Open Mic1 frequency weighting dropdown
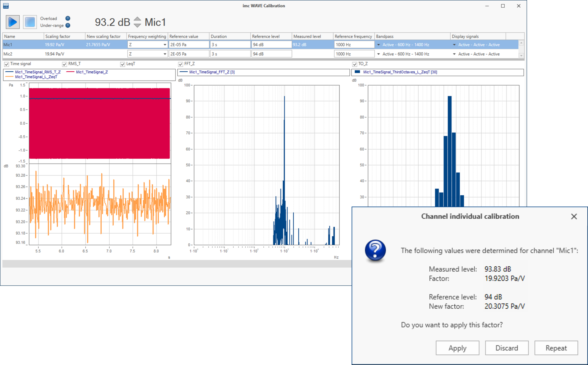The height and width of the screenshot is (365, 588). [165, 45]
